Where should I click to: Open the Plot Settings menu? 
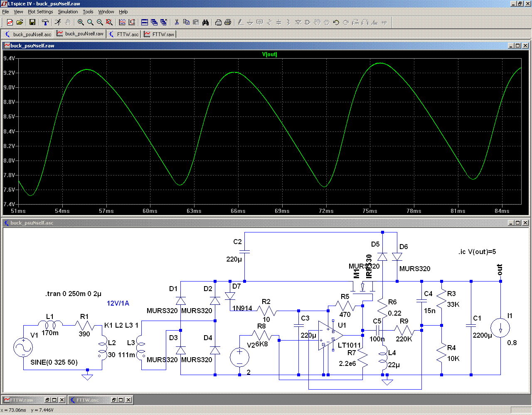[x=40, y=12]
